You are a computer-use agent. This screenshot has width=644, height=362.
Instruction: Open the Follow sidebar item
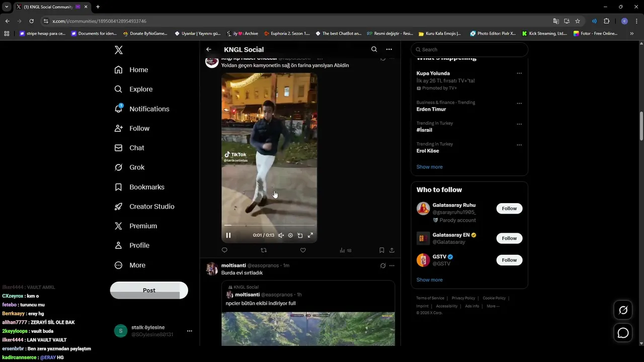pyautogui.click(x=132, y=128)
